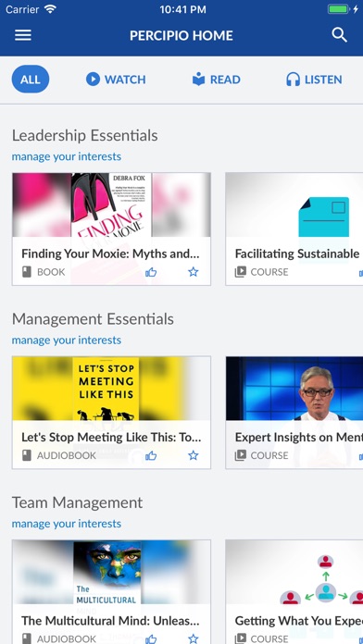Open Facilitating Sustainable course card
This screenshot has height=644, width=363.
(x=294, y=229)
